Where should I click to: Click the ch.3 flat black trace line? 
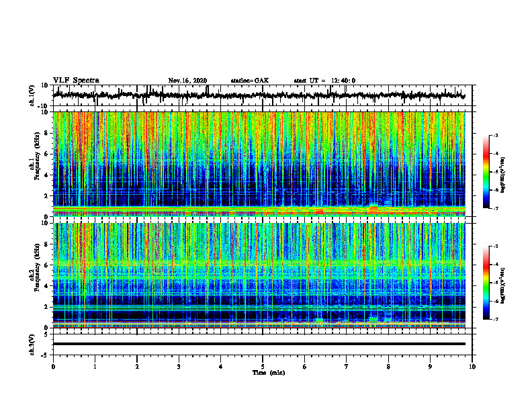click(x=259, y=344)
